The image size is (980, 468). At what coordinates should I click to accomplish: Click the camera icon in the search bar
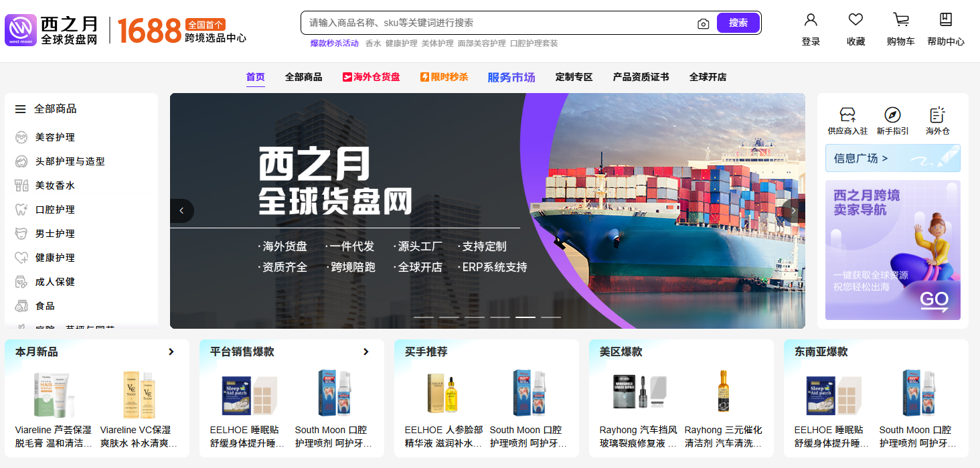(x=703, y=23)
